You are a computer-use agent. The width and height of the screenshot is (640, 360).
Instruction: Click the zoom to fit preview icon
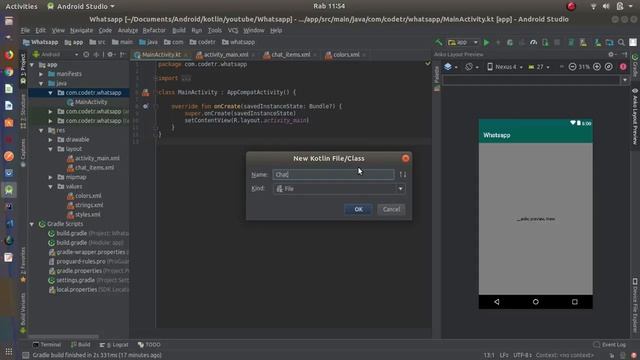[x=609, y=67]
